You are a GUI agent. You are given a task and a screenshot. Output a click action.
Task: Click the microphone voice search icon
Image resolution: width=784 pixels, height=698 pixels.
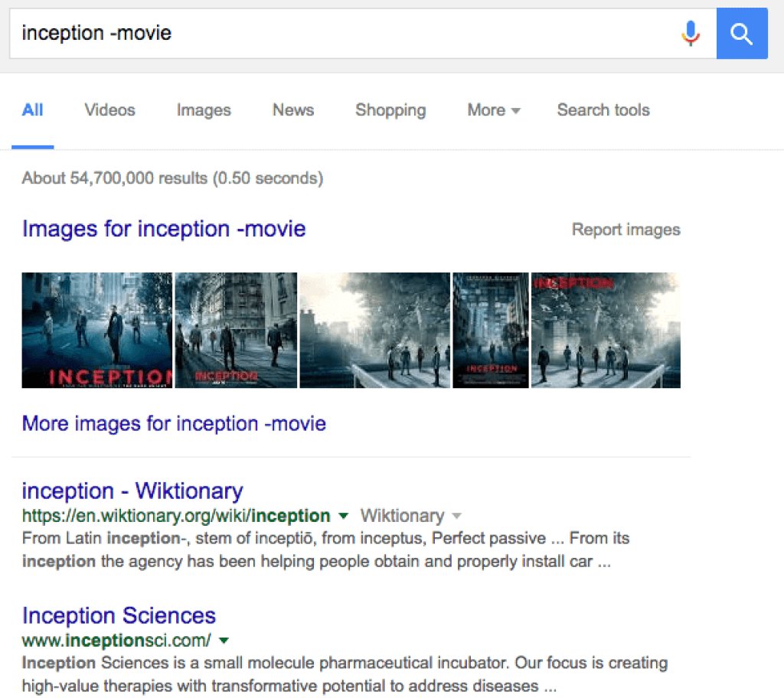691,34
